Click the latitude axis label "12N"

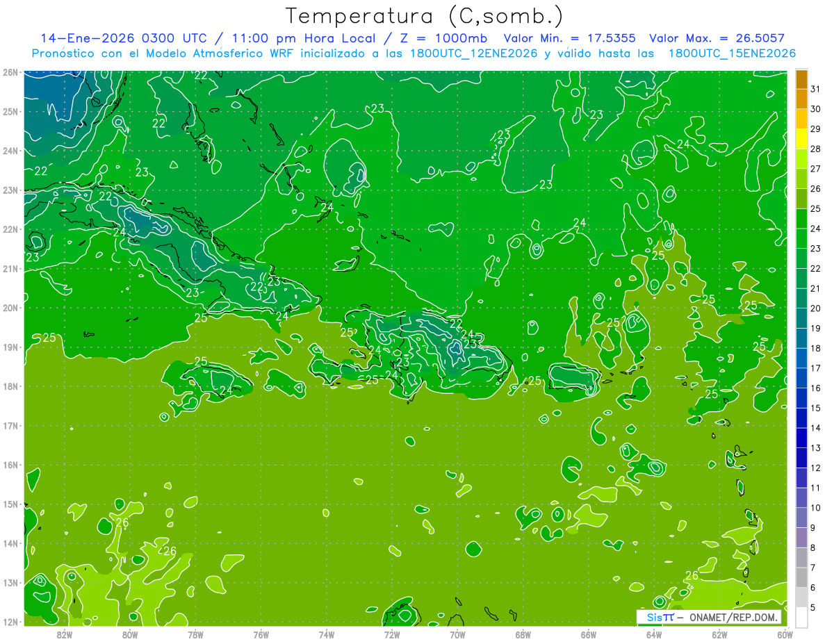point(10,622)
